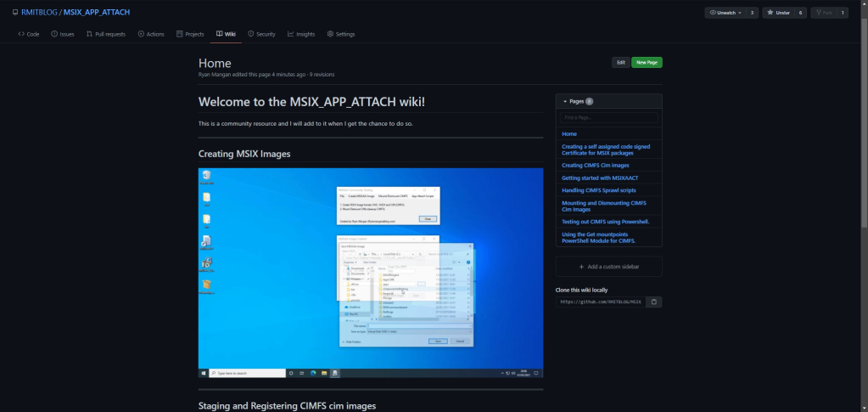Click the watchers count 3
The height and width of the screenshot is (412, 868).
pyautogui.click(x=752, y=13)
